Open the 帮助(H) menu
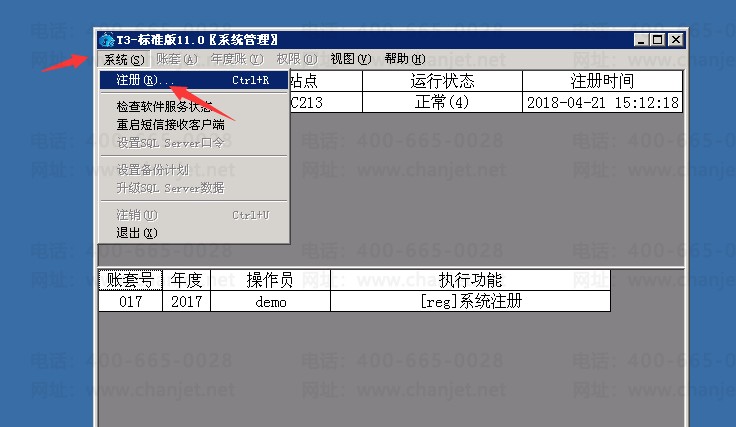Viewport: 736px width, 427px height. [x=405, y=60]
